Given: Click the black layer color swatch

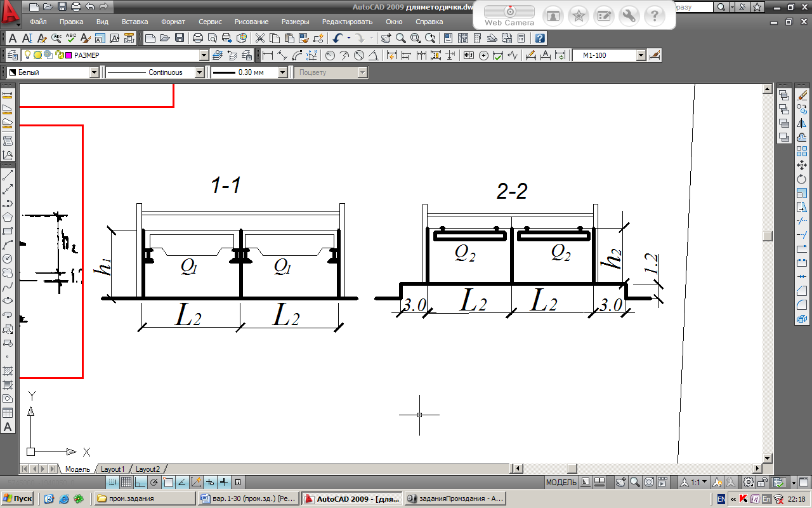Looking at the screenshot, I should click(12, 72).
